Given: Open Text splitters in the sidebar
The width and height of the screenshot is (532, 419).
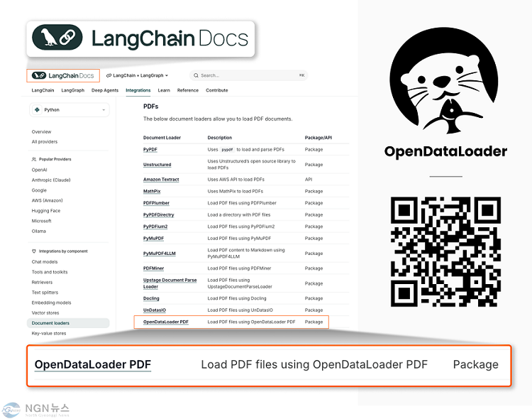Looking at the screenshot, I should point(45,293).
